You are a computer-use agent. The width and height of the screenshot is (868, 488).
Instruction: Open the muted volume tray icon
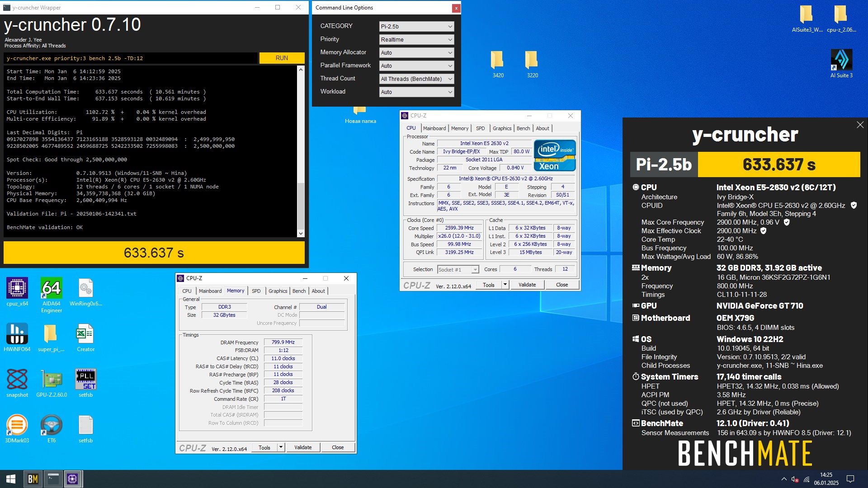pos(795,479)
